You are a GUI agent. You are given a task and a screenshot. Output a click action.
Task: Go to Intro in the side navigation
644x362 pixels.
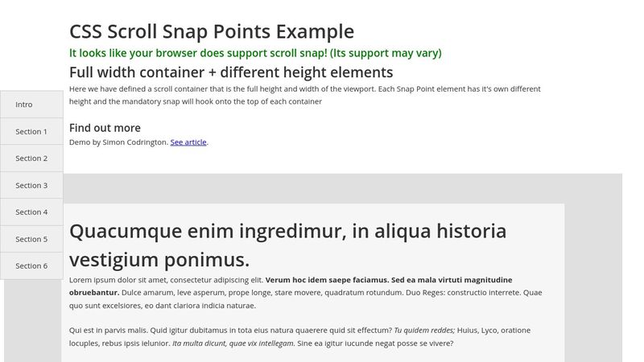pos(31,105)
